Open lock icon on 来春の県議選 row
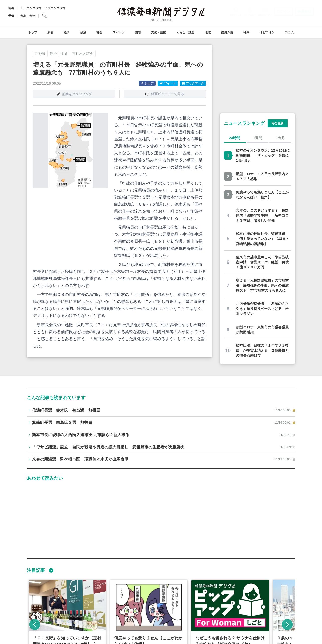 point(294,459)
